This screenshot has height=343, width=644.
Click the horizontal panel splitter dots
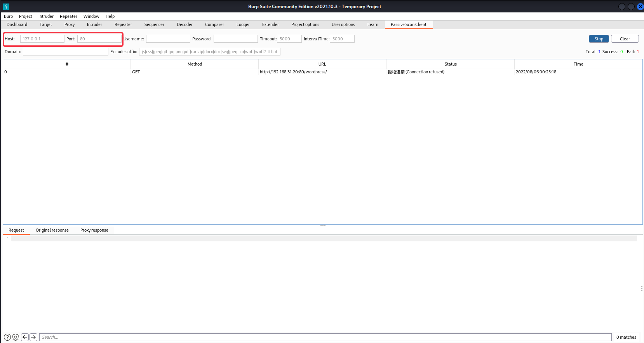tap(323, 225)
